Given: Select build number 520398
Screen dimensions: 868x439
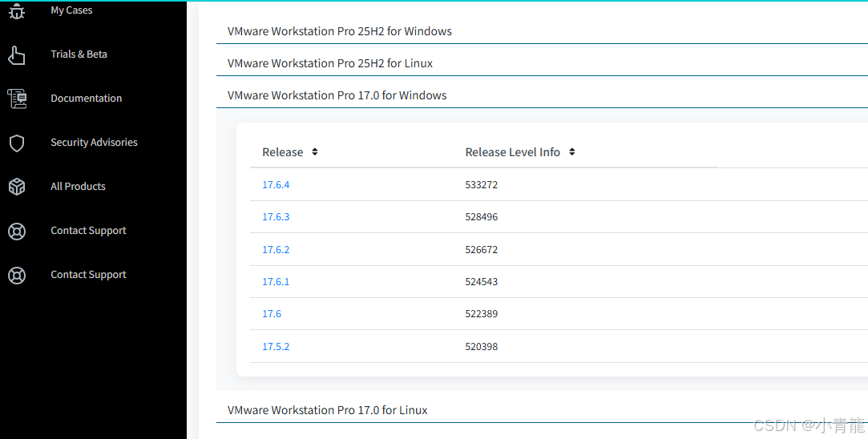Looking at the screenshot, I should (x=482, y=347).
